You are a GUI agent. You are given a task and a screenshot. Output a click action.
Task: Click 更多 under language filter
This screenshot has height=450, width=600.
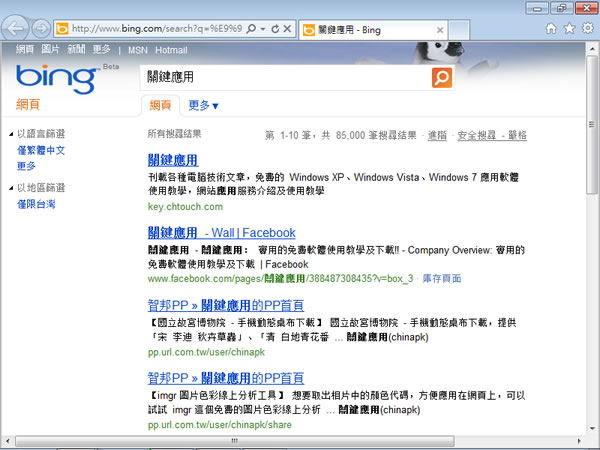(26, 166)
